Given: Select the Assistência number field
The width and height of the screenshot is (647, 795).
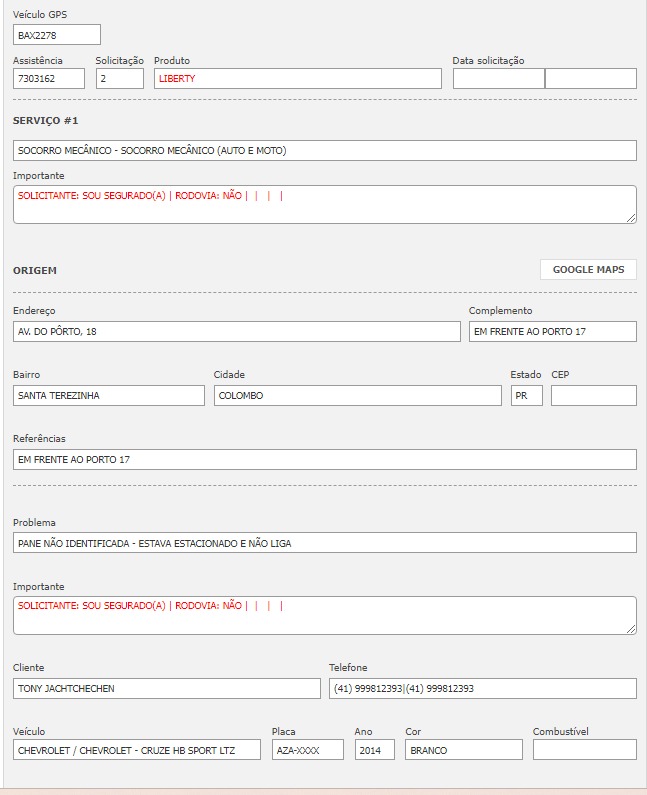Looking at the screenshot, I should (x=49, y=78).
